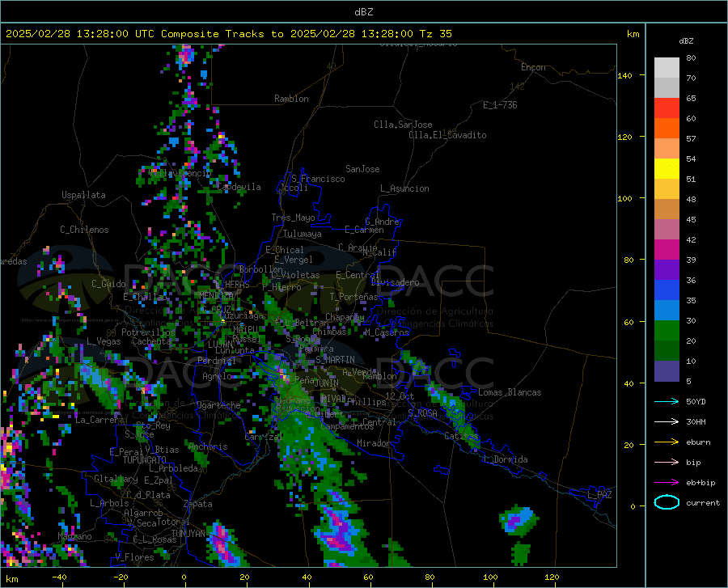Click the 'Manzano' place label
Image resolution: width=728 pixels, height=588 pixels.
click(x=74, y=536)
